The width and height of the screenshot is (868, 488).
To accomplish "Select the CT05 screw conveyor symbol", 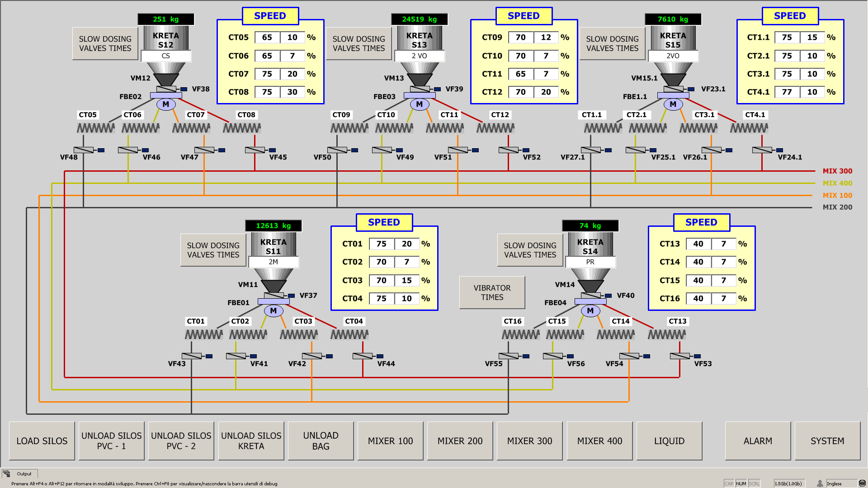I will [x=95, y=128].
